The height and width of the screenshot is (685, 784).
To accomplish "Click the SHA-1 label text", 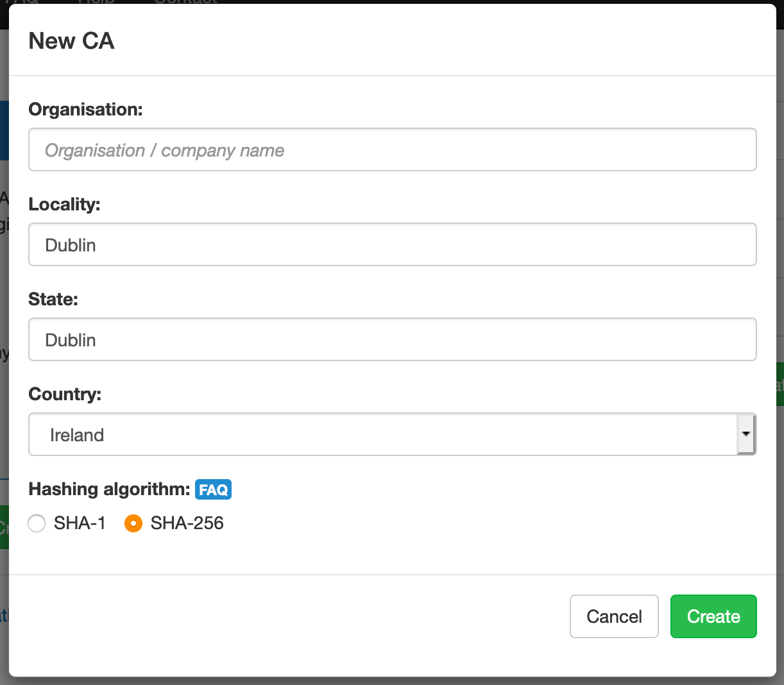I will tap(80, 523).
